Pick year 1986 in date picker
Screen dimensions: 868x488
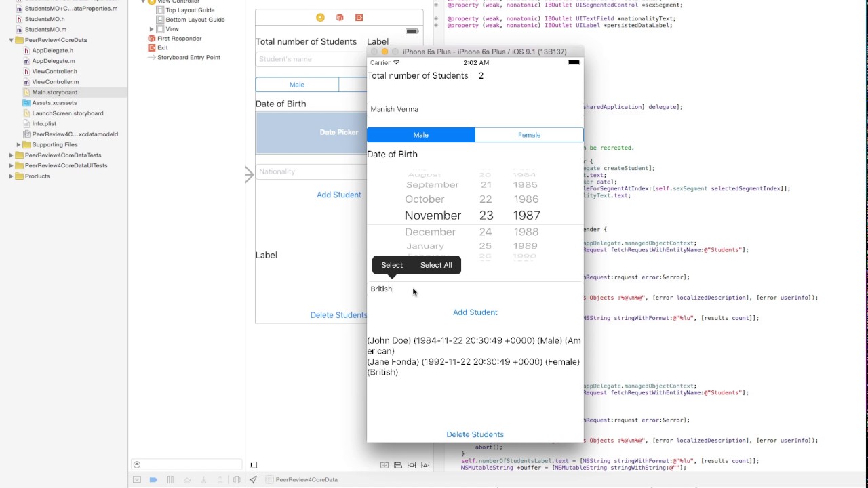[526, 199]
